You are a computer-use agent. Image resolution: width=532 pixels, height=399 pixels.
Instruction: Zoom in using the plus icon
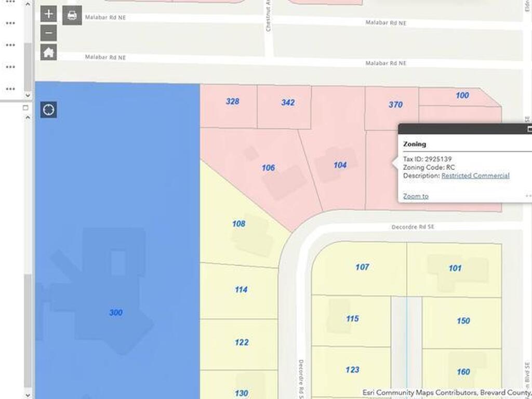pos(48,14)
